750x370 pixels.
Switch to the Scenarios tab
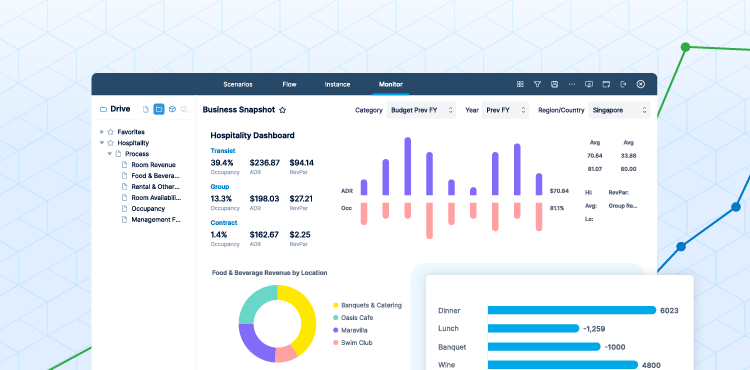[x=238, y=84]
